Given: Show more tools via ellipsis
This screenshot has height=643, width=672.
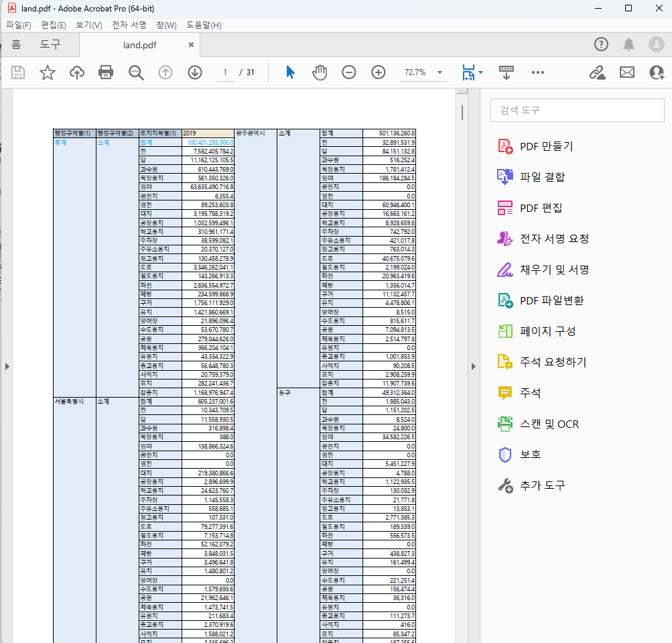Looking at the screenshot, I should 538,72.
